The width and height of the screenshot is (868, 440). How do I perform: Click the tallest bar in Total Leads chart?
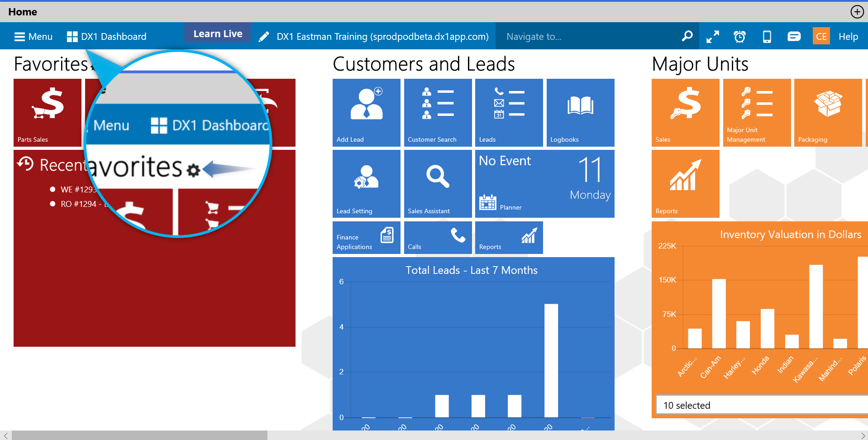click(551, 360)
